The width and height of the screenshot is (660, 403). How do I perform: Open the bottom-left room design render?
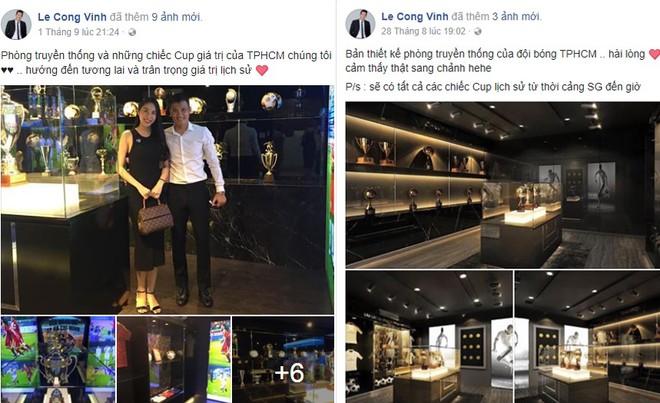pyautogui.click(x=429, y=337)
